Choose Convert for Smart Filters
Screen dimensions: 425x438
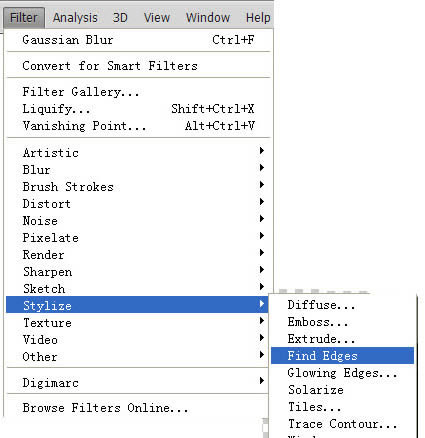tap(138, 66)
